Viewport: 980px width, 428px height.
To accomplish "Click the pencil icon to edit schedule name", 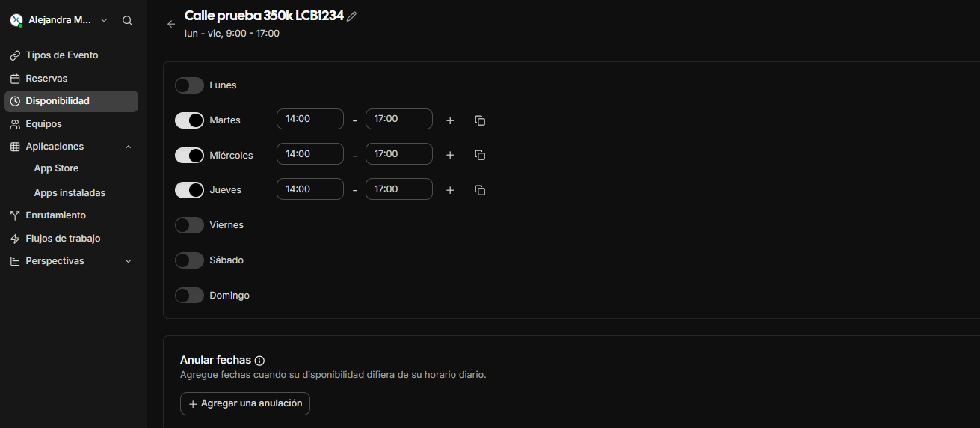I will coord(352,16).
